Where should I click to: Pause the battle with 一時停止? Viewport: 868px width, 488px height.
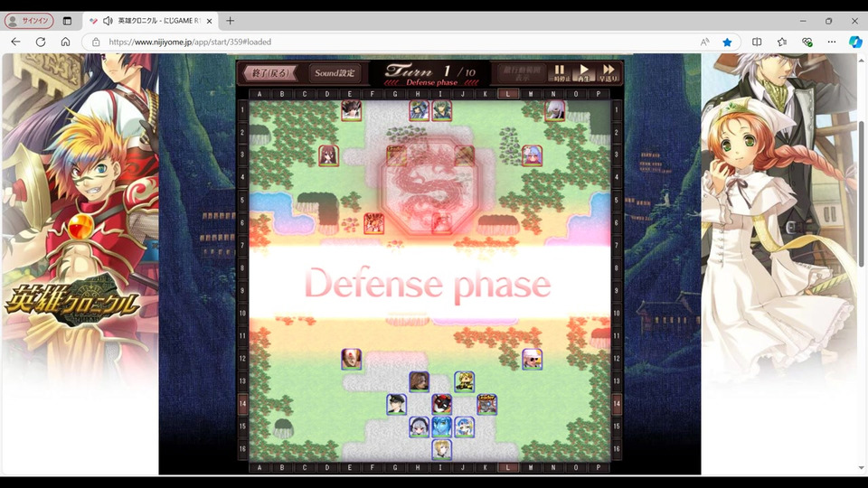(559, 72)
